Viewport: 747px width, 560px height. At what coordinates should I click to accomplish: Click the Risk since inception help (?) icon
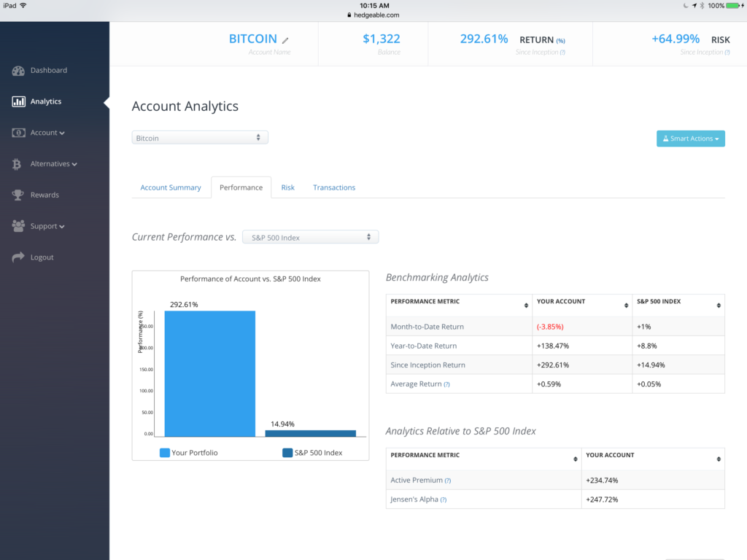pyautogui.click(x=727, y=52)
